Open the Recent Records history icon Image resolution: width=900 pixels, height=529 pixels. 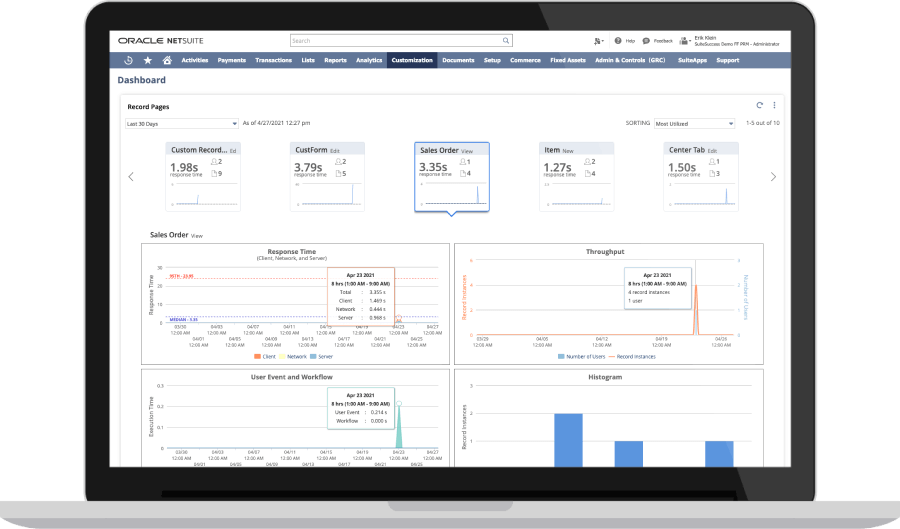click(x=129, y=60)
